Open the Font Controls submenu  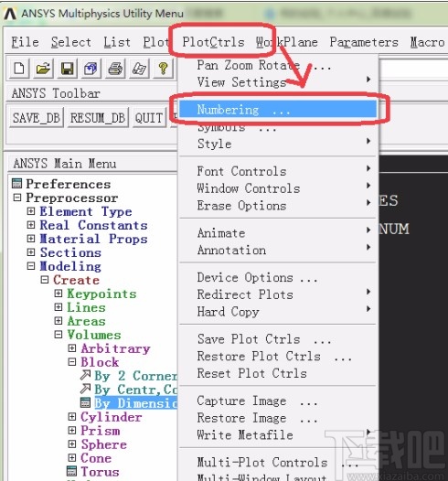(x=278, y=171)
